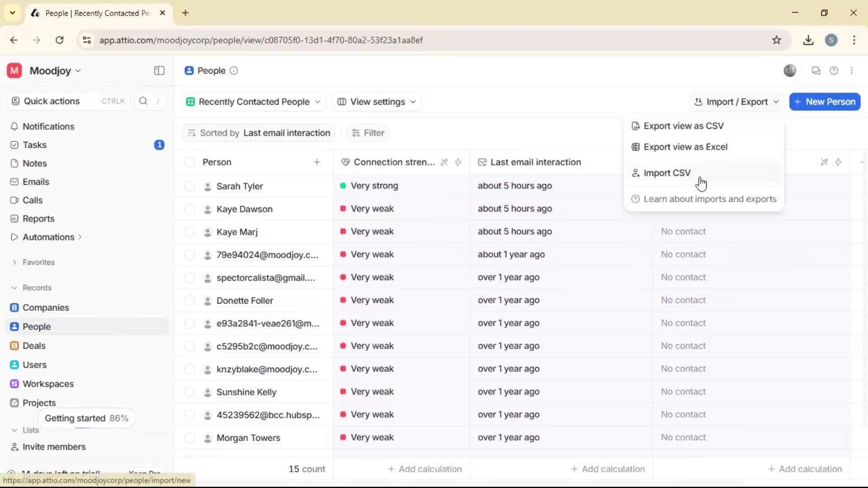Check the select-all checkbox in Person header

pyautogui.click(x=190, y=162)
